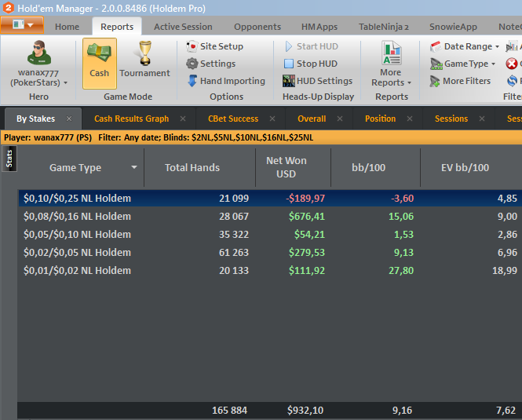This screenshot has width=522, height=420.
Task: Click the 27,80 bb/100 cell
Action: [x=401, y=270]
